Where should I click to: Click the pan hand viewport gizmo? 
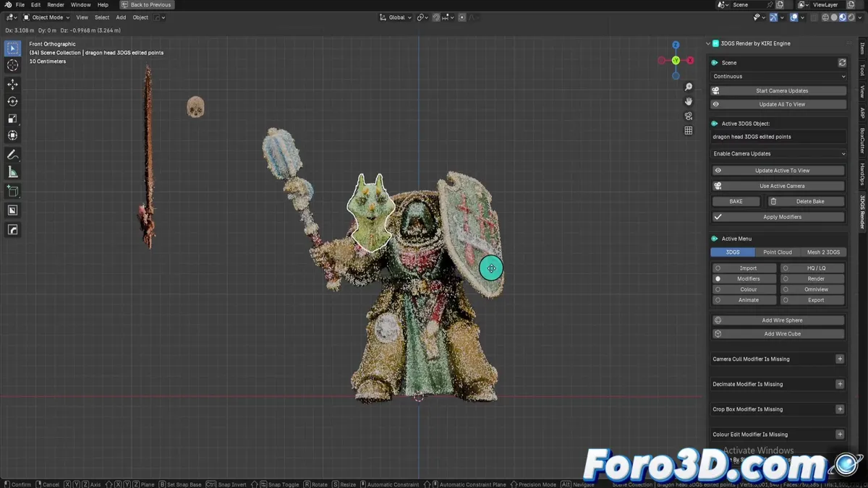689,101
